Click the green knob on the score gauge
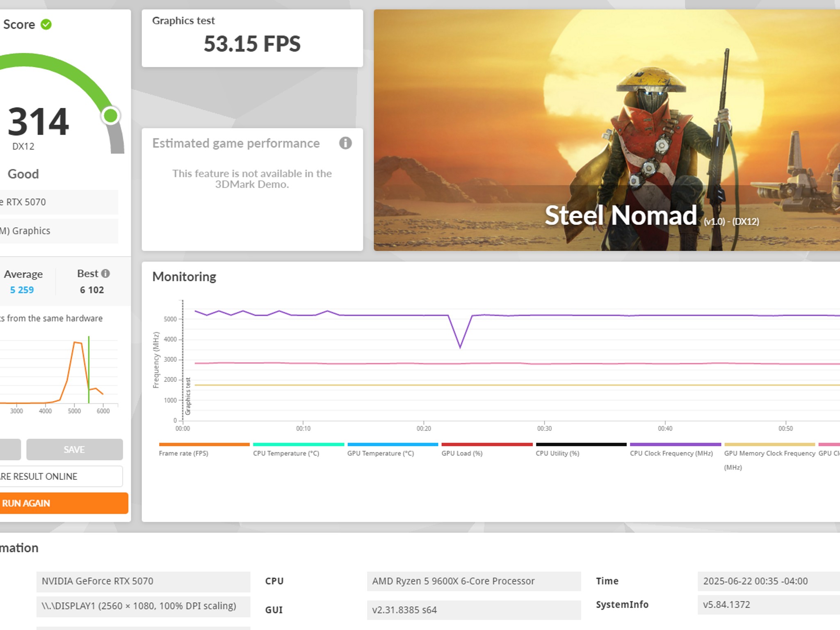The image size is (840, 630). coord(111,116)
